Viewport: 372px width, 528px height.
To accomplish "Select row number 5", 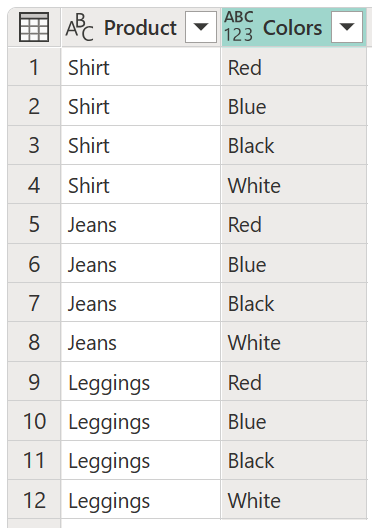I will click(x=34, y=224).
